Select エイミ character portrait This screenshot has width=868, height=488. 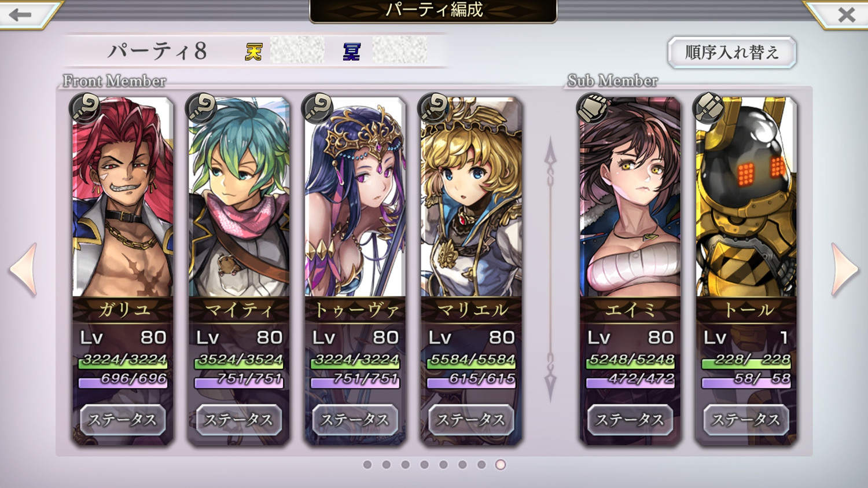tap(630, 197)
